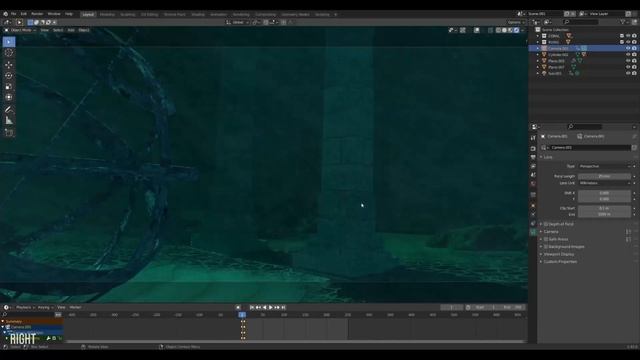Jump to timeline start frame
The width and height of the screenshot is (640, 360).
(x=252, y=307)
